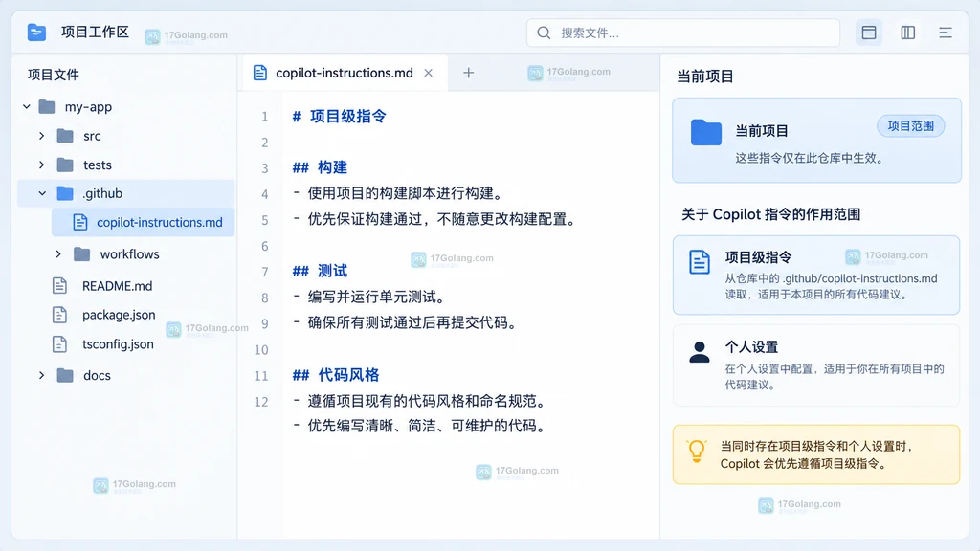Viewport: 980px width, 551px height.
Task: Select the 项目级指令 card
Action: tap(816, 275)
